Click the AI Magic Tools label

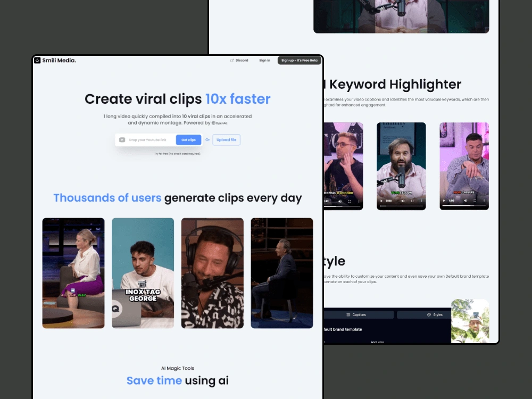pyautogui.click(x=178, y=368)
